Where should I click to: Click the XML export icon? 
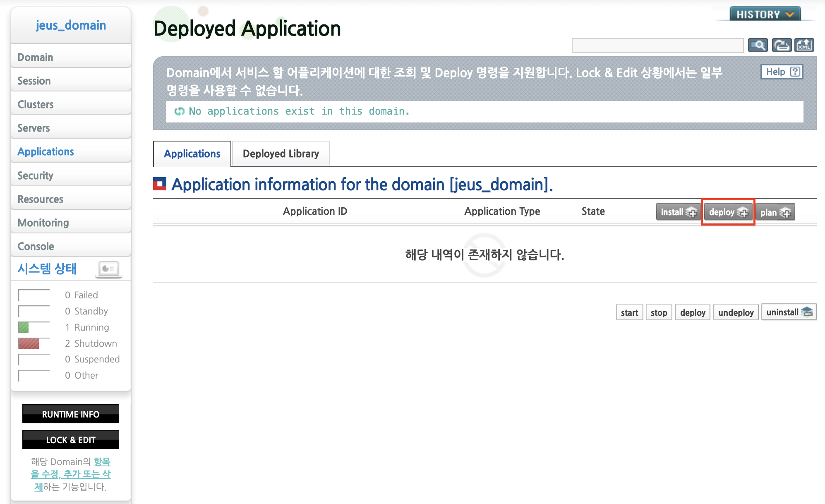coord(804,45)
